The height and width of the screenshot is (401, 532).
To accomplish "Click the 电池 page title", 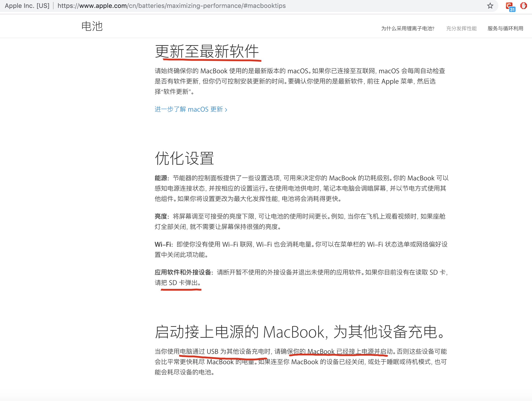I will tap(92, 26).
